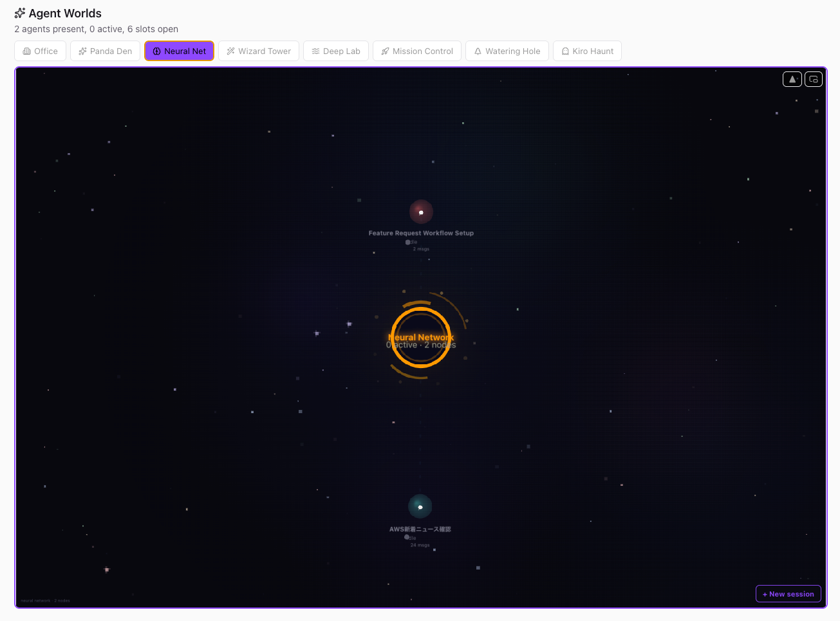Click the 'Feature Request Workflow Setup' label
This screenshot has height=621, width=840.
click(421, 233)
